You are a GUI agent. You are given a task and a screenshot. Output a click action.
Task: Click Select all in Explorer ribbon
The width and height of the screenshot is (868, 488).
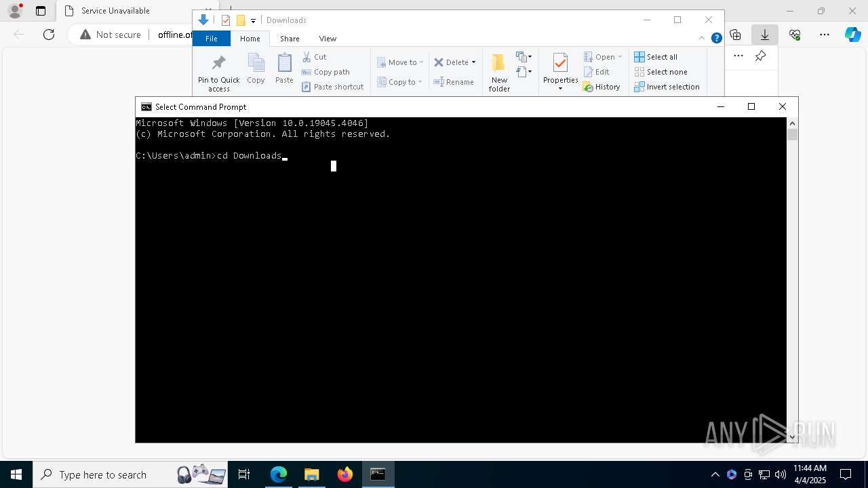click(x=656, y=57)
